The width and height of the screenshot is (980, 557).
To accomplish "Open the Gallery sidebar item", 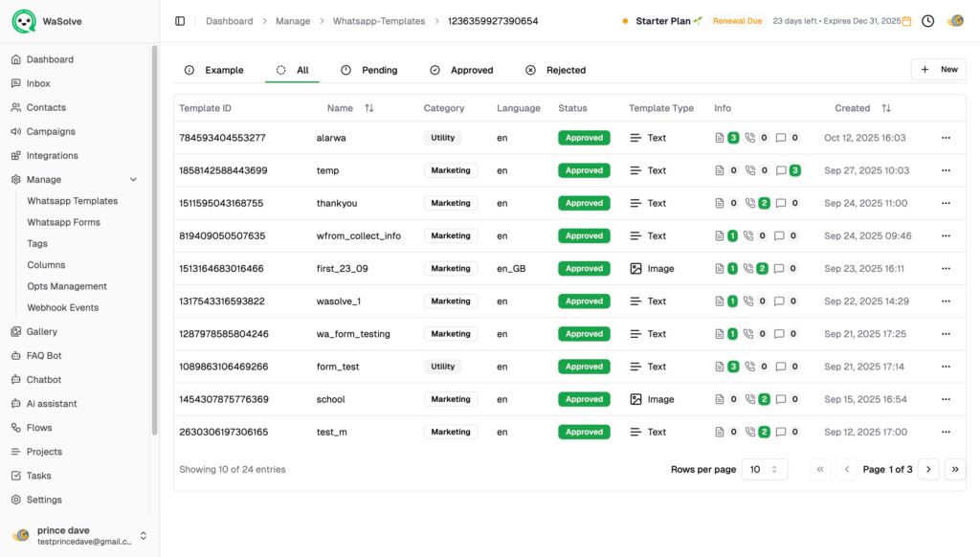I will 42,332.
